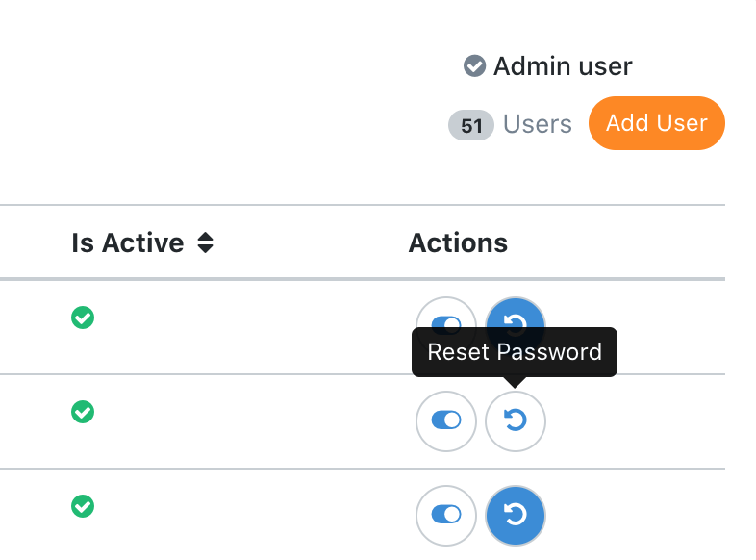
Task: Click the Reset Password tooltip
Action: (515, 352)
